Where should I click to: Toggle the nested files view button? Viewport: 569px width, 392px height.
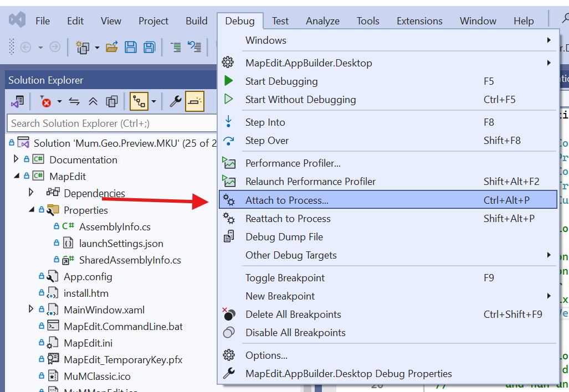(x=139, y=101)
